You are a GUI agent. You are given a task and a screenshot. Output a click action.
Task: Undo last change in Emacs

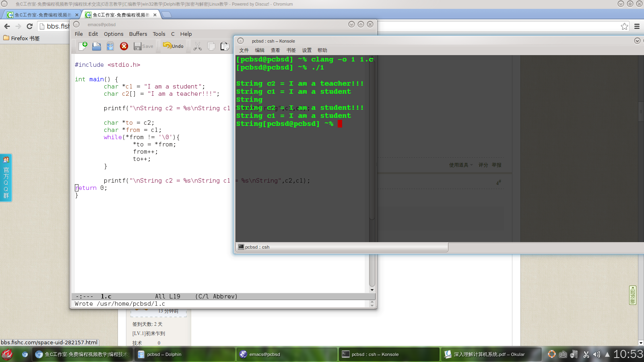tap(173, 46)
